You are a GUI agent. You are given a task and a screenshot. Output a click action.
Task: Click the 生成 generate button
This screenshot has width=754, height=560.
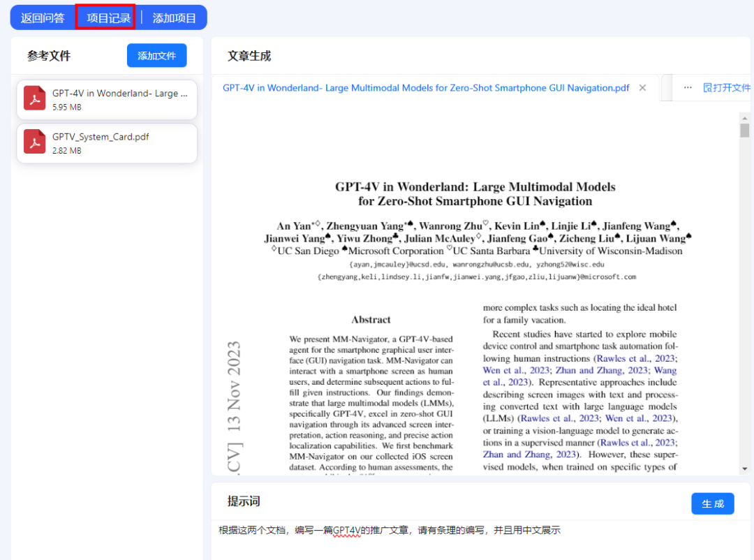point(713,503)
